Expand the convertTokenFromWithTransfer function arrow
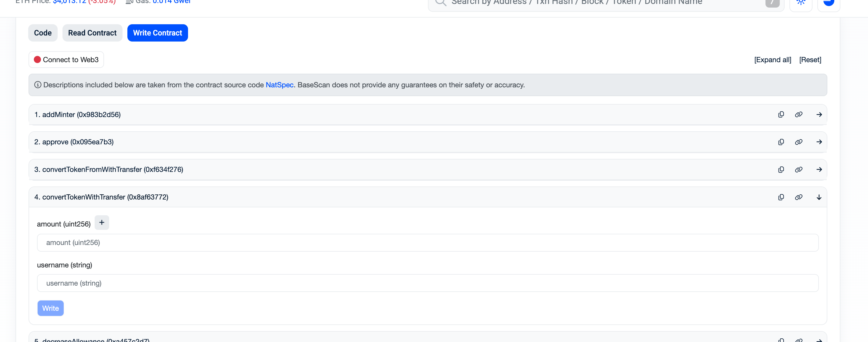 pos(819,169)
